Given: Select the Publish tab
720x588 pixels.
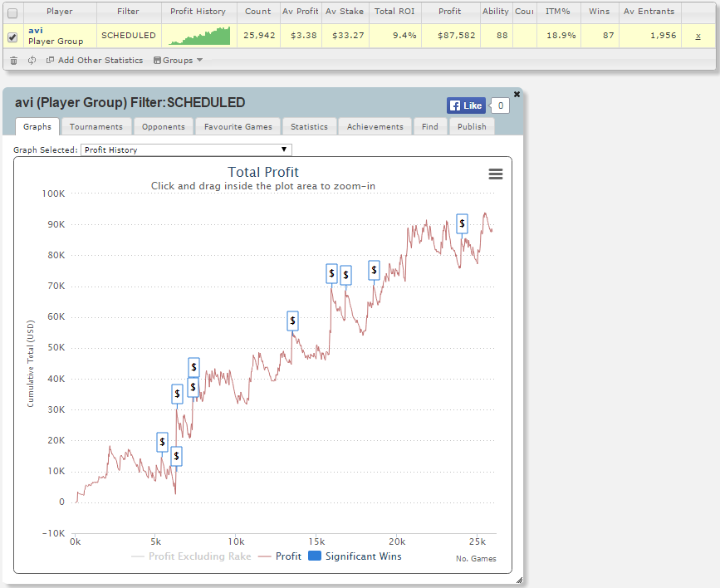Looking at the screenshot, I should click(x=472, y=127).
